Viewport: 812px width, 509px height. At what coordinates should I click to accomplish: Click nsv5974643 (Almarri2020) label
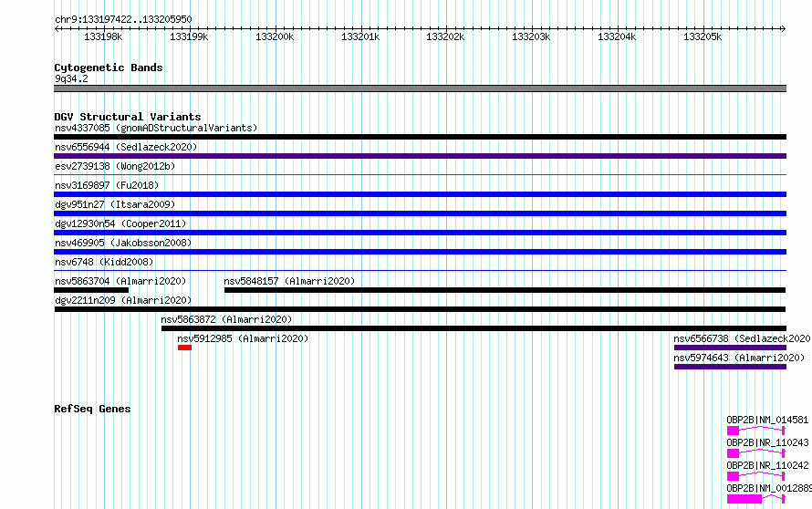pos(739,358)
